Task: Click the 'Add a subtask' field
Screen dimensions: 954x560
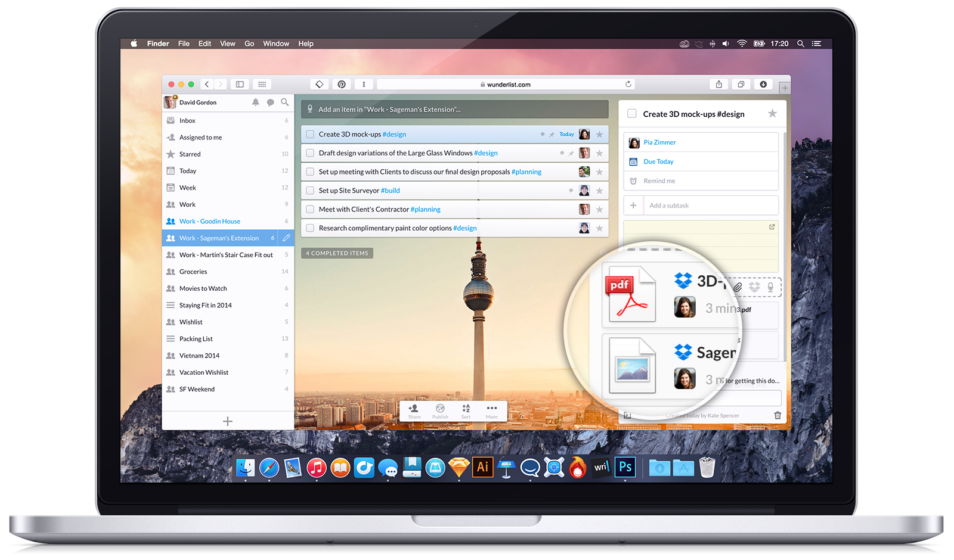Action: [x=701, y=206]
